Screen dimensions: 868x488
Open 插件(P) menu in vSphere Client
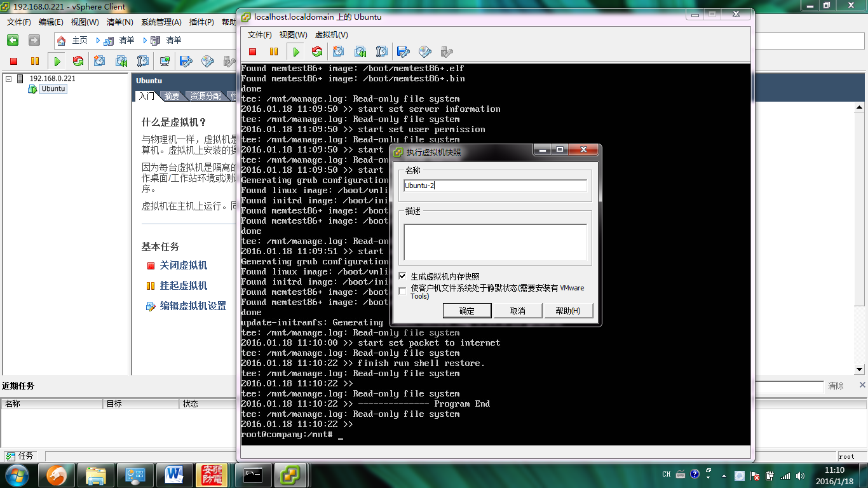201,22
